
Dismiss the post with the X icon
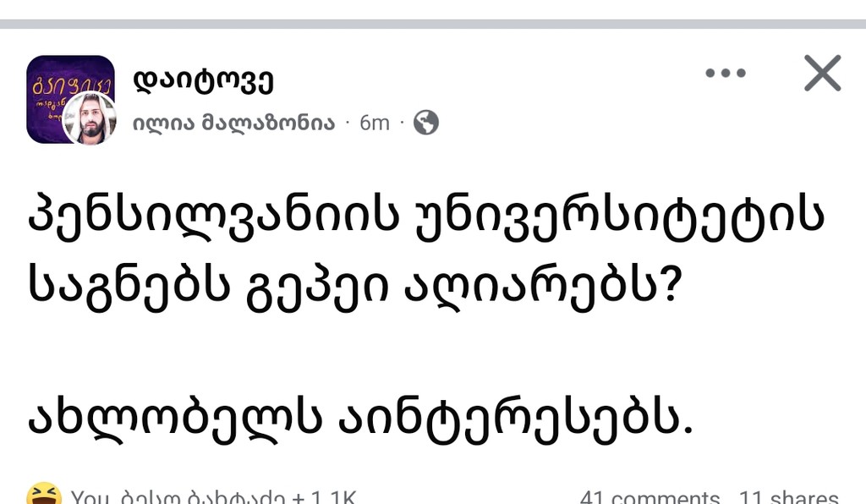tap(821, 74)
